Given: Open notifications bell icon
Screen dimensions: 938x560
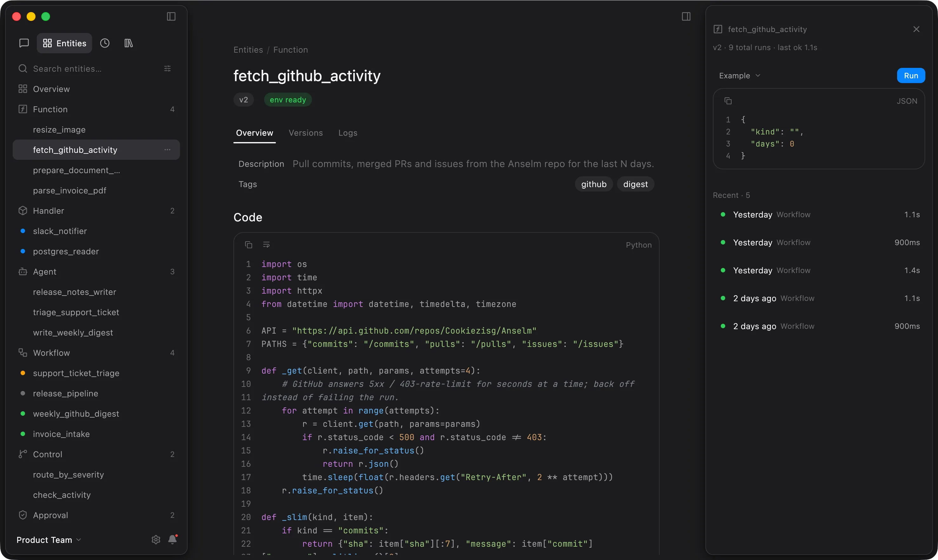Looking at the screenshot, I should (173, 540).
